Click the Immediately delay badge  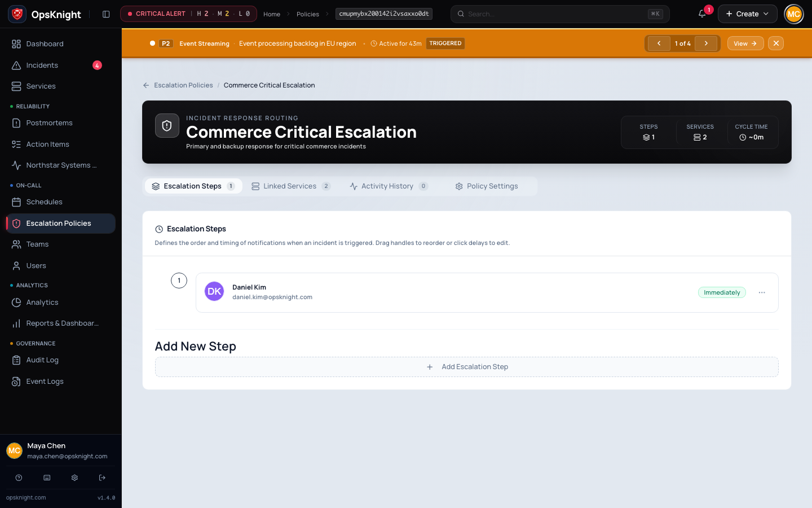tap(722, 292)
